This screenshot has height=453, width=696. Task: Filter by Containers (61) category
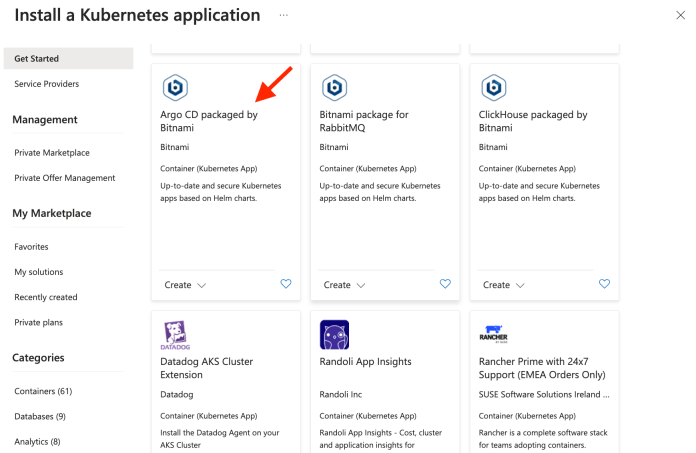43,391
